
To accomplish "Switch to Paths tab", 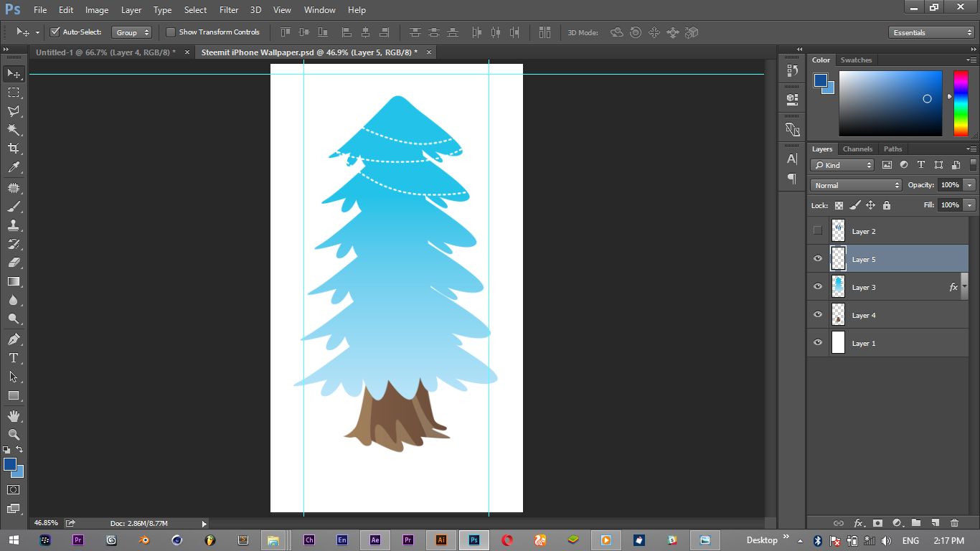I will pos(893,149).
